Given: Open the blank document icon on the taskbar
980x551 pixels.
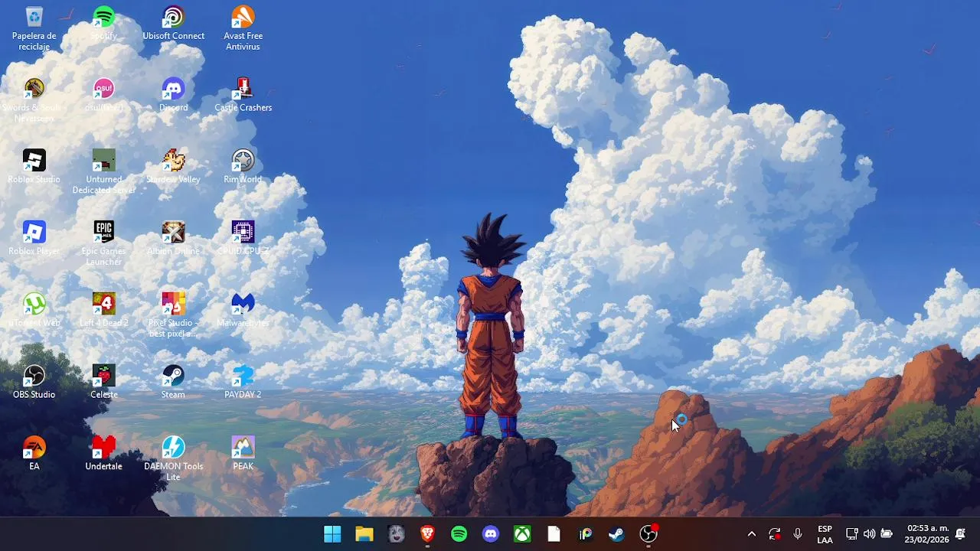Looking at the screenshot, I should click(x=554, y=534).
